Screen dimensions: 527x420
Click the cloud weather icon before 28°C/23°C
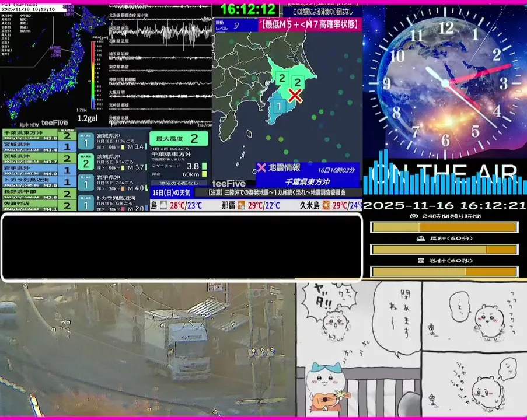(163, 205)
